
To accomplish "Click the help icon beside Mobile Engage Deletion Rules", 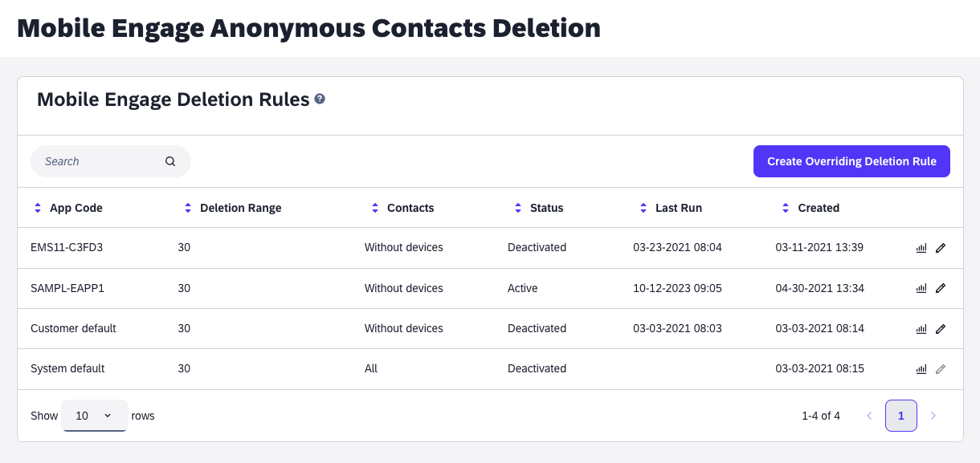I will coord(320,99).
